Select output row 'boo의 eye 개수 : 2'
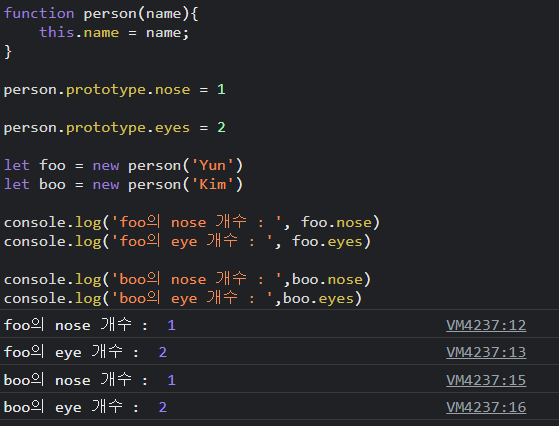Viewport: 559px width, 426px height. point(280,406)
